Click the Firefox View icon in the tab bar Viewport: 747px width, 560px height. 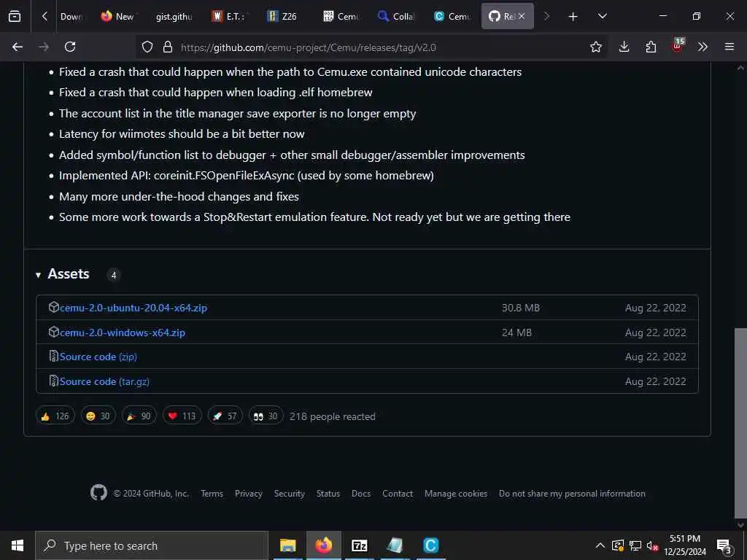point(15,16)
